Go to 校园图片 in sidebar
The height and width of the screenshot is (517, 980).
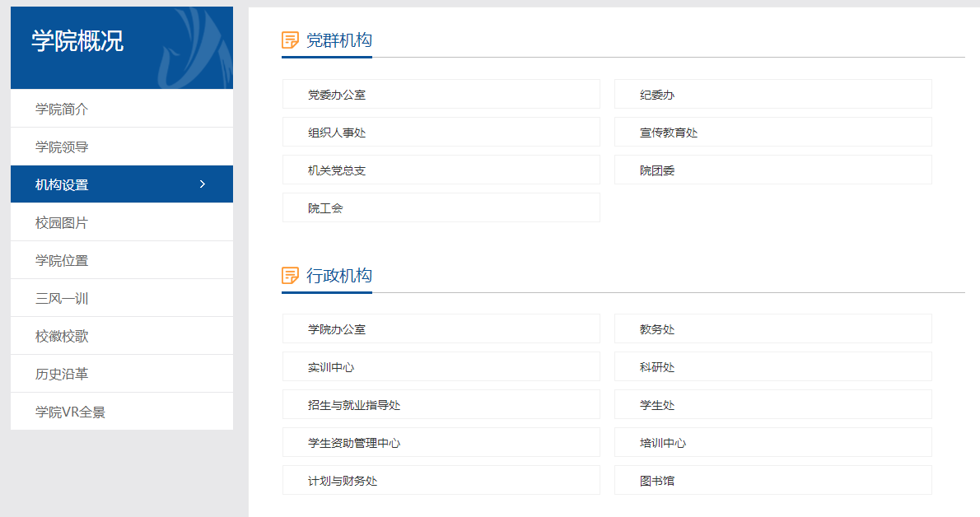(x=62, y=222)
